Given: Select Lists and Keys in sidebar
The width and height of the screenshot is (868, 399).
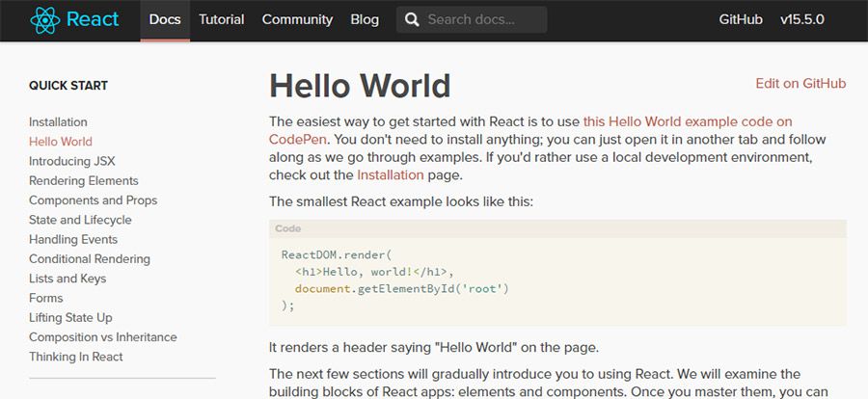Looking at the screenshot, I should point(68,279).
